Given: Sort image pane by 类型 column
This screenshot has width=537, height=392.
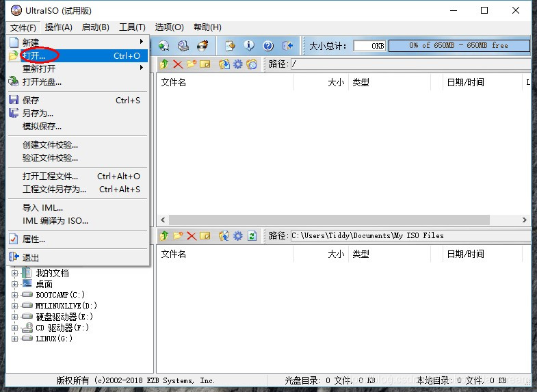Looking at the screenshot, I should click(389, 82).
